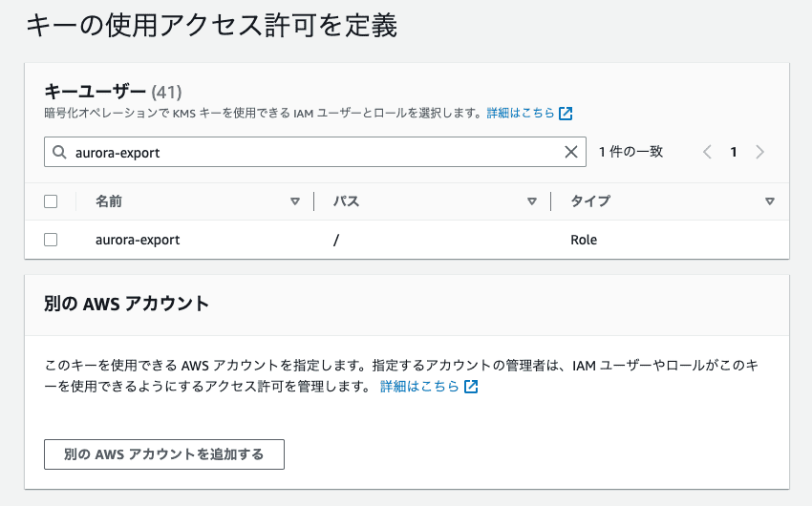Clear the aurora-export search text
The image size is (812, 506).
[571, 152]
